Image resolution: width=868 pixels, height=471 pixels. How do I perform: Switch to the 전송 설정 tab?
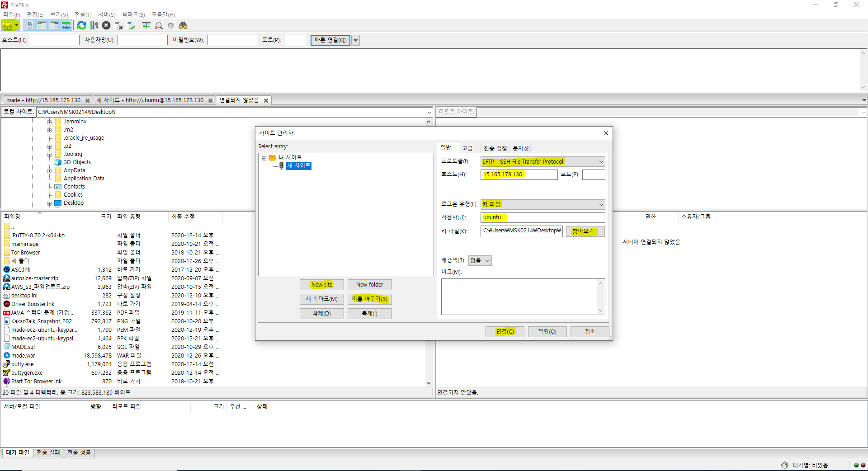point(495,149)
